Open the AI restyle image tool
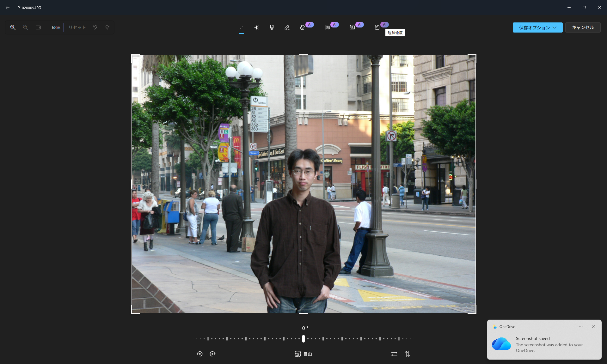The image size is (607, 364). [x=352, y=27]
